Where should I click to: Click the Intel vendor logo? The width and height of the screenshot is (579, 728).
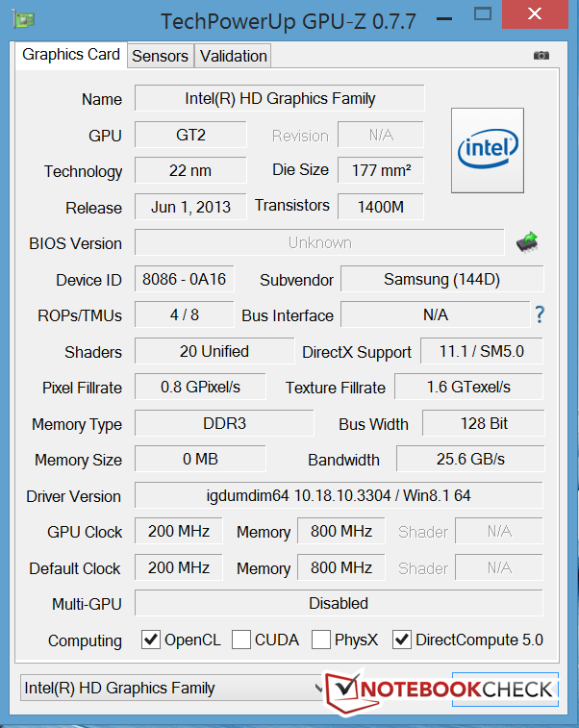point(489,151)
